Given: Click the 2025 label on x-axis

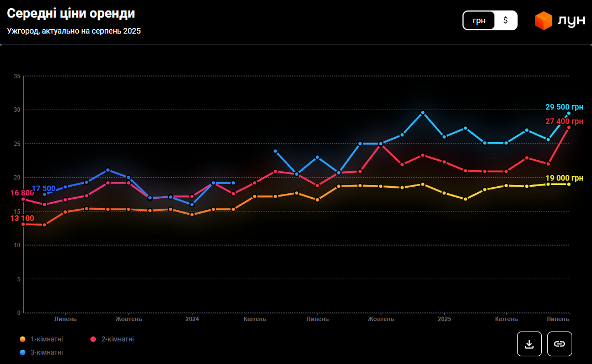Looking at the screenshot, I should 444,319.
